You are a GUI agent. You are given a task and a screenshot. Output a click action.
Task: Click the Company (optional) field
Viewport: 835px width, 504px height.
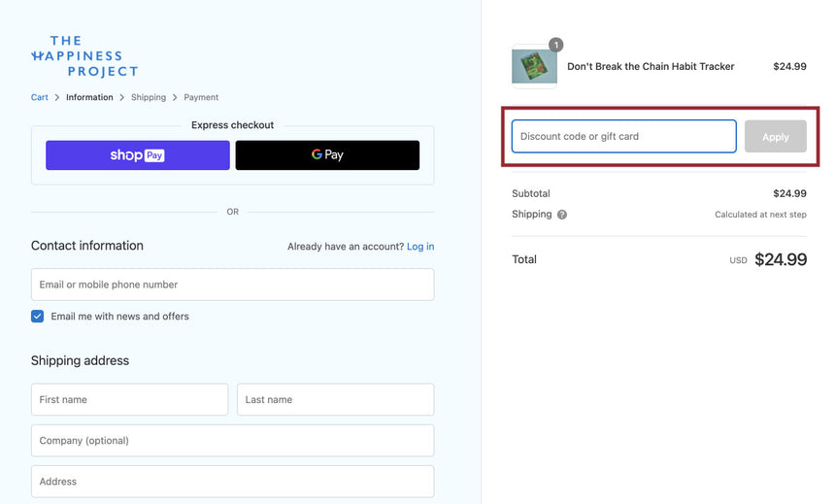point(233,441)
